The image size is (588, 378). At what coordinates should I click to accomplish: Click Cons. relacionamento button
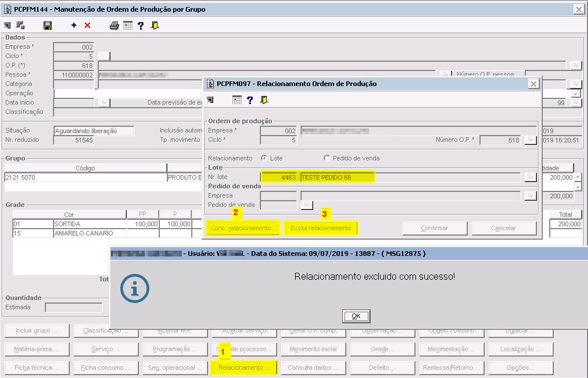pyautogui.click(x=243, y=228)
